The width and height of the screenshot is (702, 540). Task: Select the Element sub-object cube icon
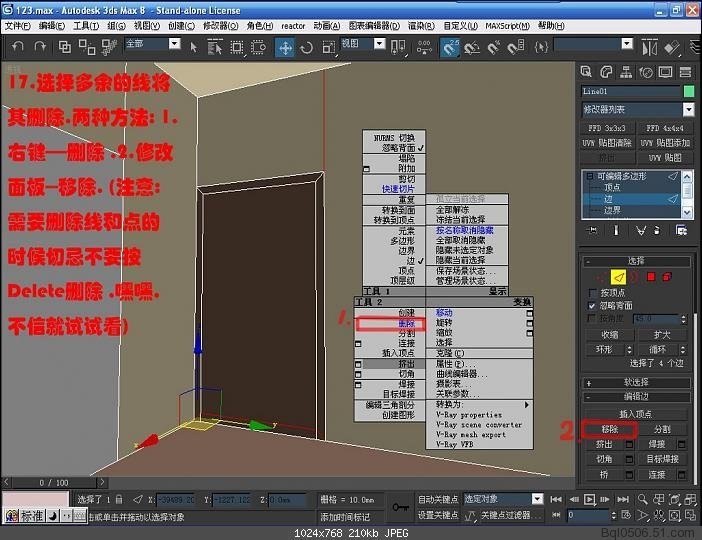[x=667, y=277]
